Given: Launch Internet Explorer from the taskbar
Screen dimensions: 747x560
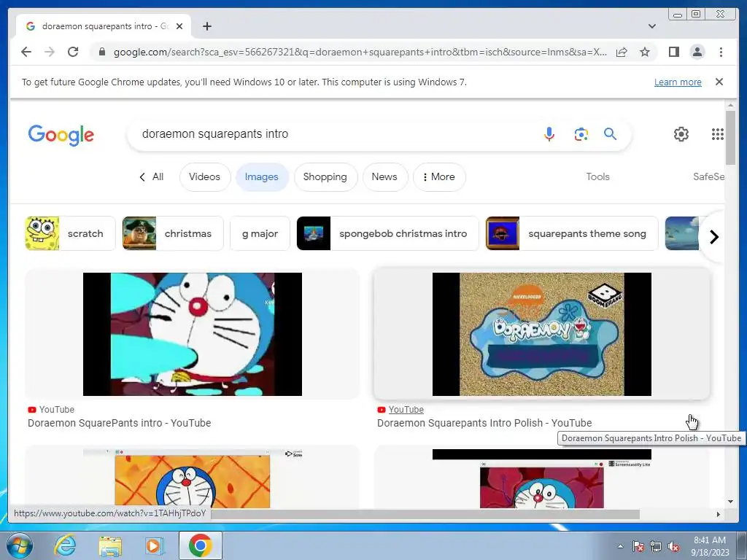Looking at the screenshot, I should 65,545.
